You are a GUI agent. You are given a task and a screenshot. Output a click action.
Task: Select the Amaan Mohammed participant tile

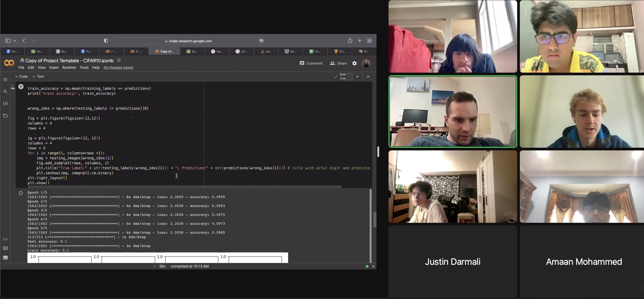click(582, 261)
